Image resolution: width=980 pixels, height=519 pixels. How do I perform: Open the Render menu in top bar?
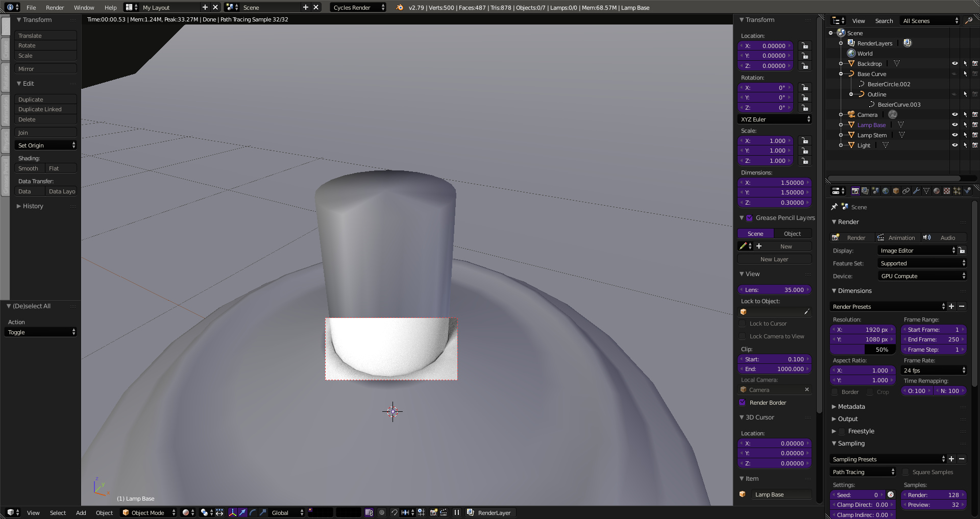55,7
